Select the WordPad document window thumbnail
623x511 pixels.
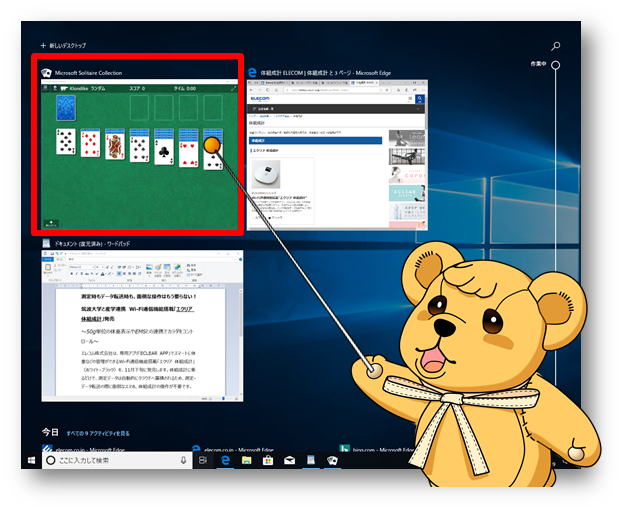pyautogui.click(x=142, y=326)
